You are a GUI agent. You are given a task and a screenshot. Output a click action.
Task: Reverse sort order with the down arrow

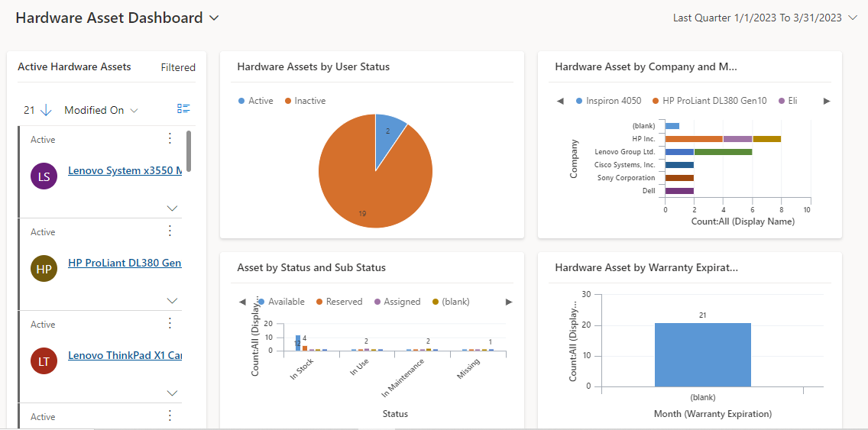click(46, 110)
